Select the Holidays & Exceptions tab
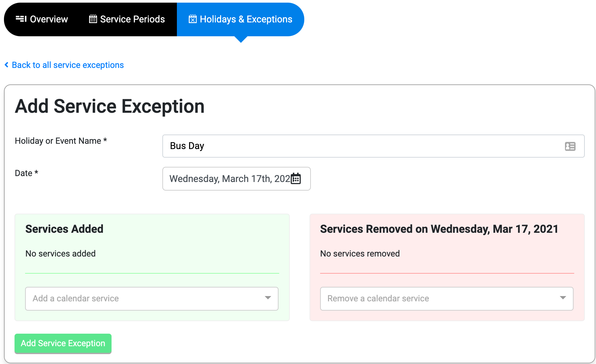This screenshot has height=364, width=596. (240, 19)
